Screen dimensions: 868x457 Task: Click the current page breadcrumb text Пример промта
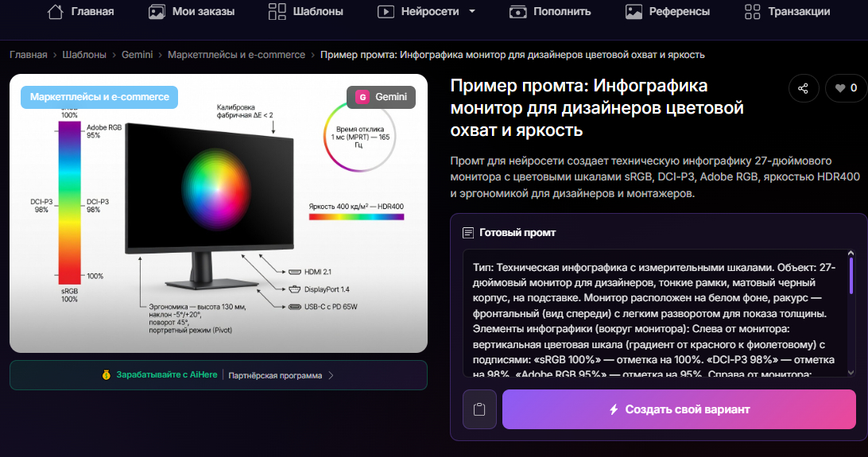512,55
